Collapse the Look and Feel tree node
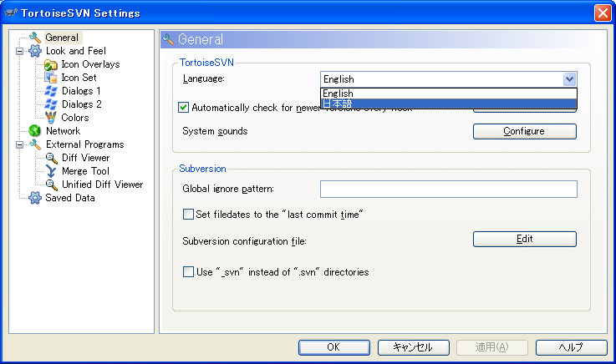 click(19, 51)
